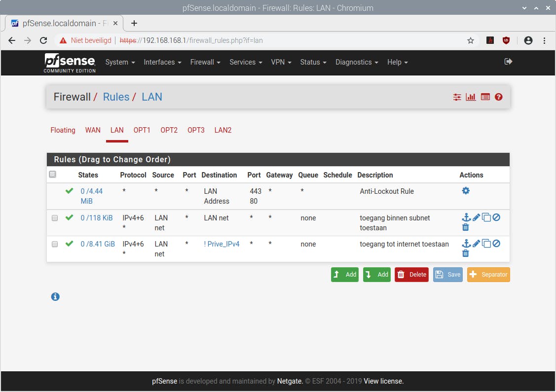Expand the VPN menu
This screenshot has height=392, width=556.
[281, 63]
